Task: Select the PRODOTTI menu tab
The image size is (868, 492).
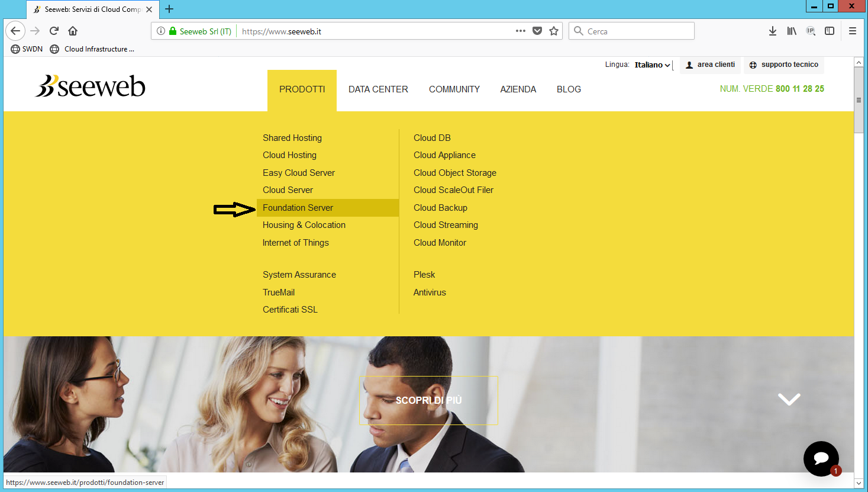Action: tap(302, 90)
